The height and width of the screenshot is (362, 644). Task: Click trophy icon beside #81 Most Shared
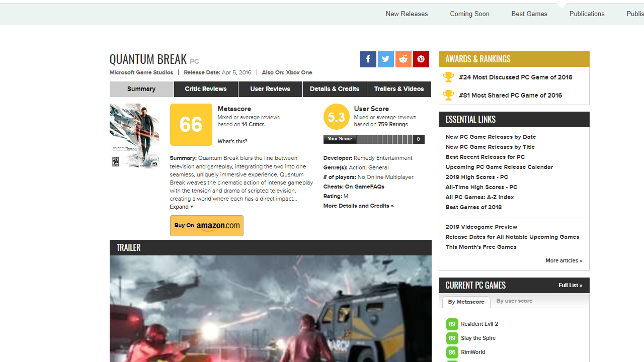(448, 95)
